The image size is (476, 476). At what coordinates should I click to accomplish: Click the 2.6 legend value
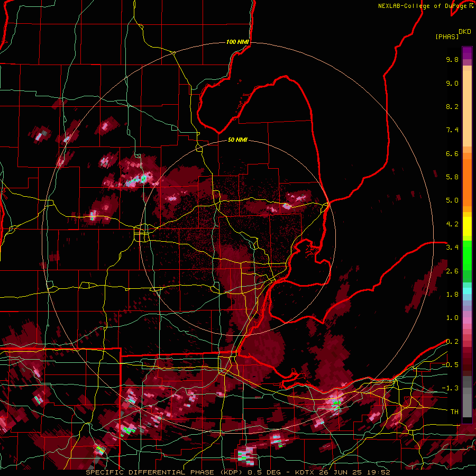[452, 271]
